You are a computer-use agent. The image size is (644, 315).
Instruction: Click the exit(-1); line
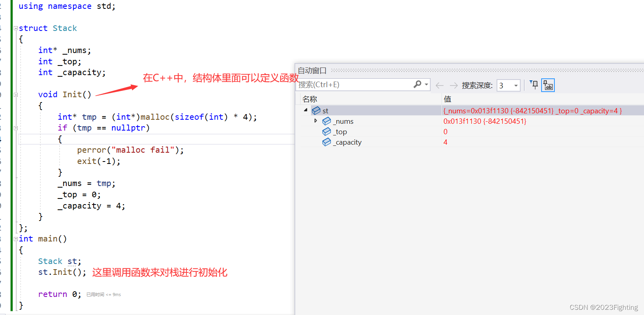point(99,161)
